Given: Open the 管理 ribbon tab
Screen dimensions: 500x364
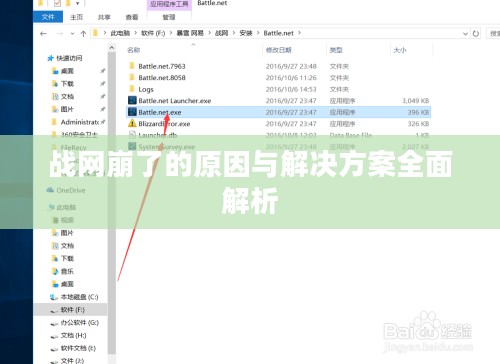Looking at the screenshot, I should click(169, 17).
